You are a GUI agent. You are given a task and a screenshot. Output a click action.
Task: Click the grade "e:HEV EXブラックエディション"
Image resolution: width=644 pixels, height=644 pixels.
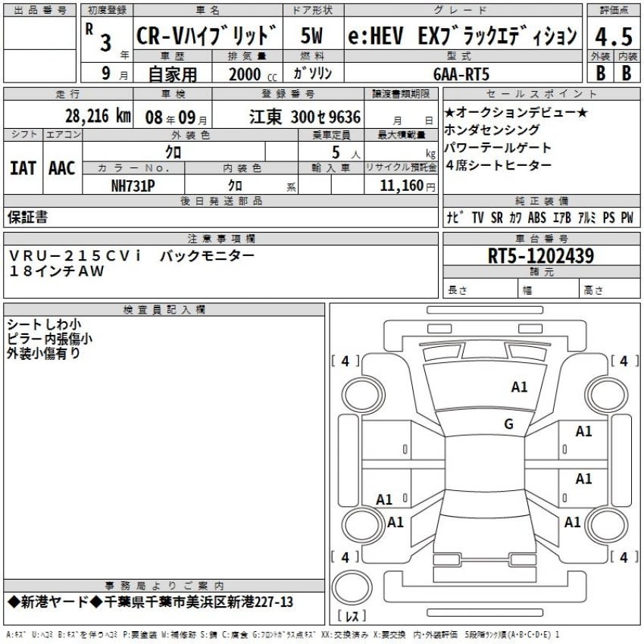pyautogui.click(x=462, y=36)
